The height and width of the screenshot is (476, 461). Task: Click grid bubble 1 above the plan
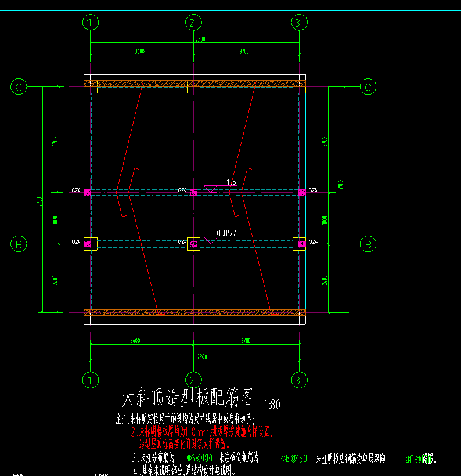pyautogui.click(x=91, y=23)
